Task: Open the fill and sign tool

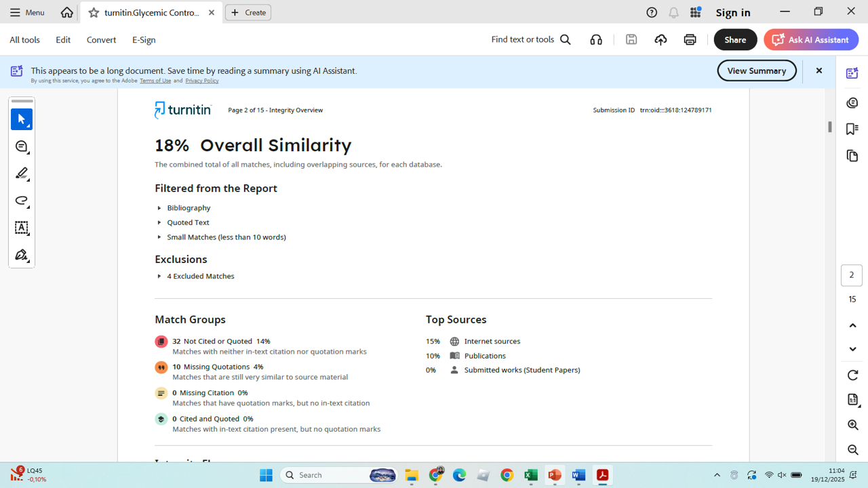Action: click(x=22, y=256)
